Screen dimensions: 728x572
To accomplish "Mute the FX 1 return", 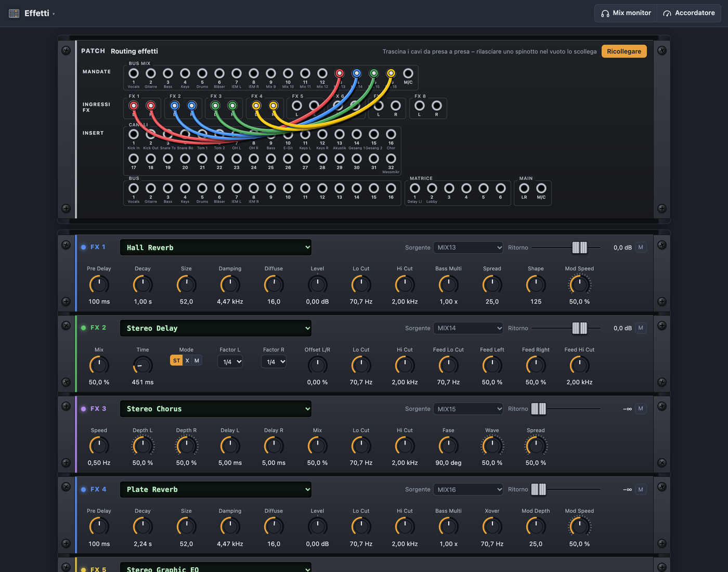I will pos(641,248).
